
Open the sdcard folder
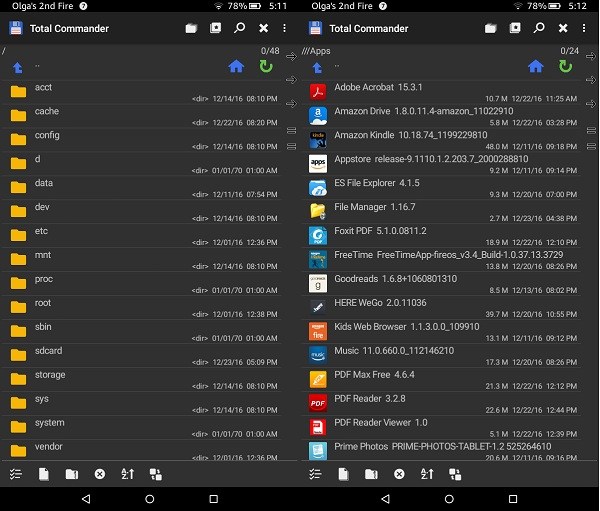142,356
